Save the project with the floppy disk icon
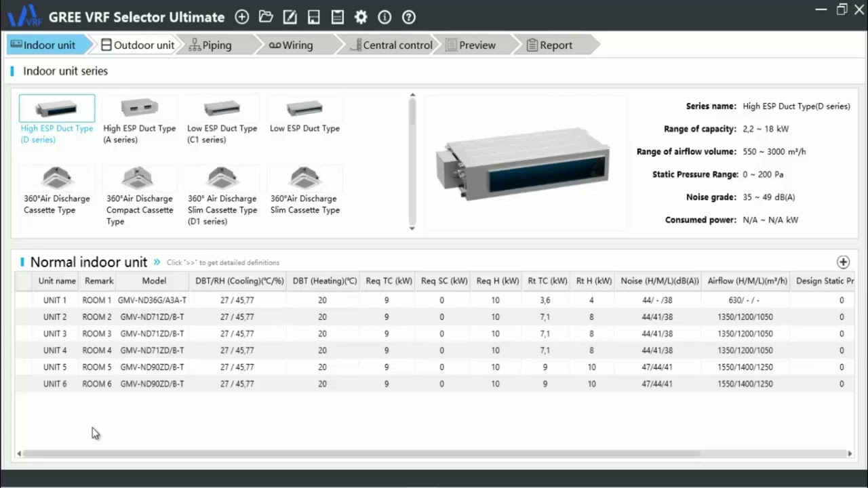The width and height of the screenshot is (868, 488). (x=313, y=17)
